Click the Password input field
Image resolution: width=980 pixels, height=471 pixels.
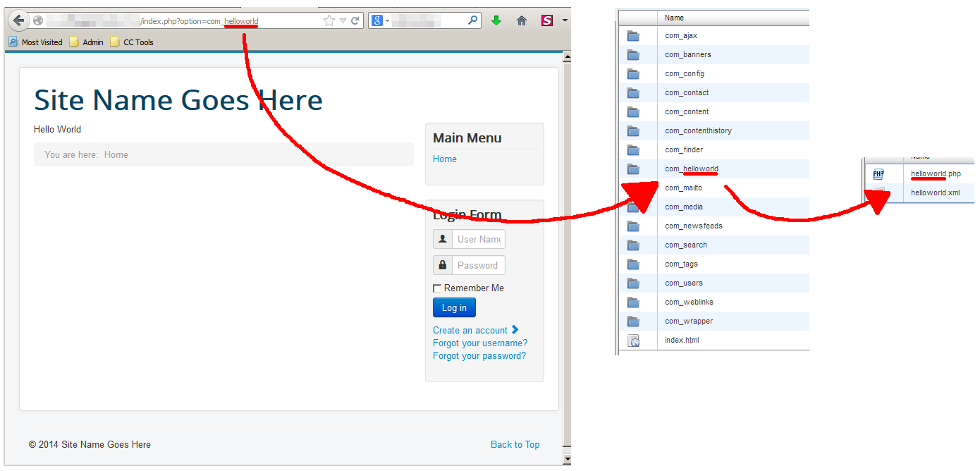coord(479,265)
